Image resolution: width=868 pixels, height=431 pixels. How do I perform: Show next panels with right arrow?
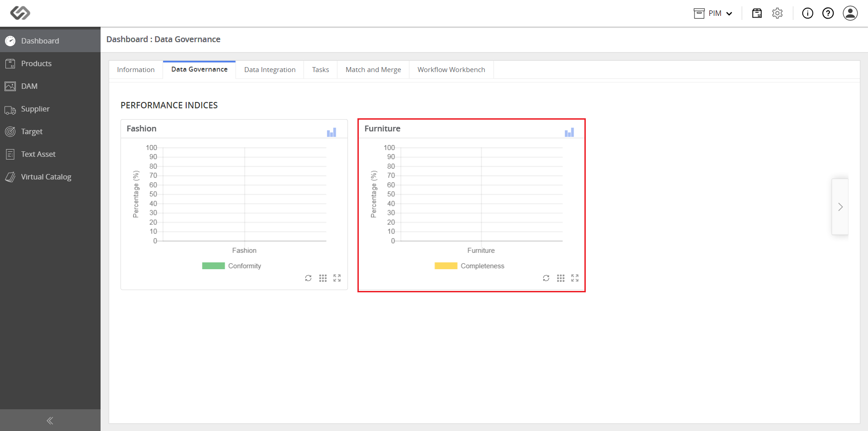tap(840, 207)
